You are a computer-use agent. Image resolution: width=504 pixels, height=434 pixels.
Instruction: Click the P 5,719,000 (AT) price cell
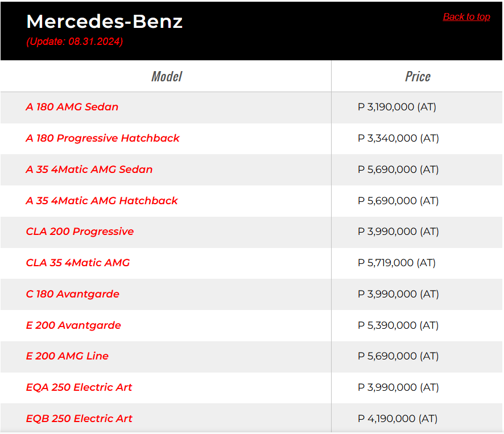tap(396, 263)
